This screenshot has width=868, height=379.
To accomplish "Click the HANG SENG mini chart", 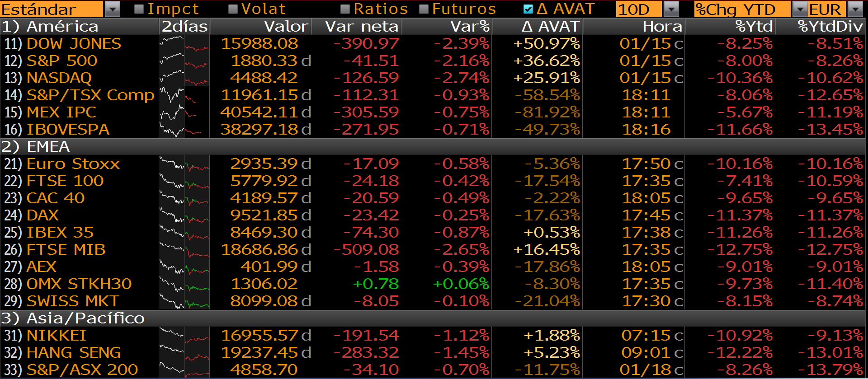I will pyautogui.click(x=184, y=353).
